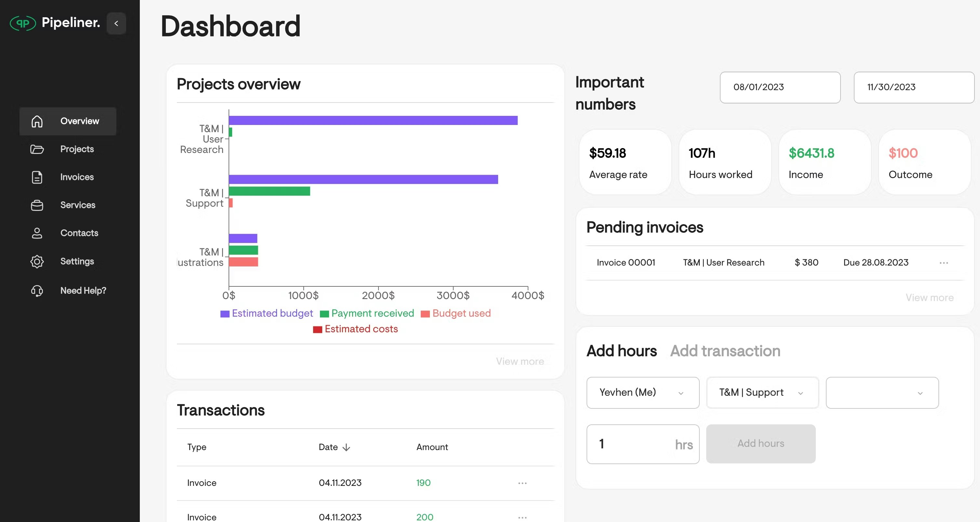Click the Invoices document icon
Image resolution: width=980 pixels, height=522 pixels.
click(x=37, y=177)
